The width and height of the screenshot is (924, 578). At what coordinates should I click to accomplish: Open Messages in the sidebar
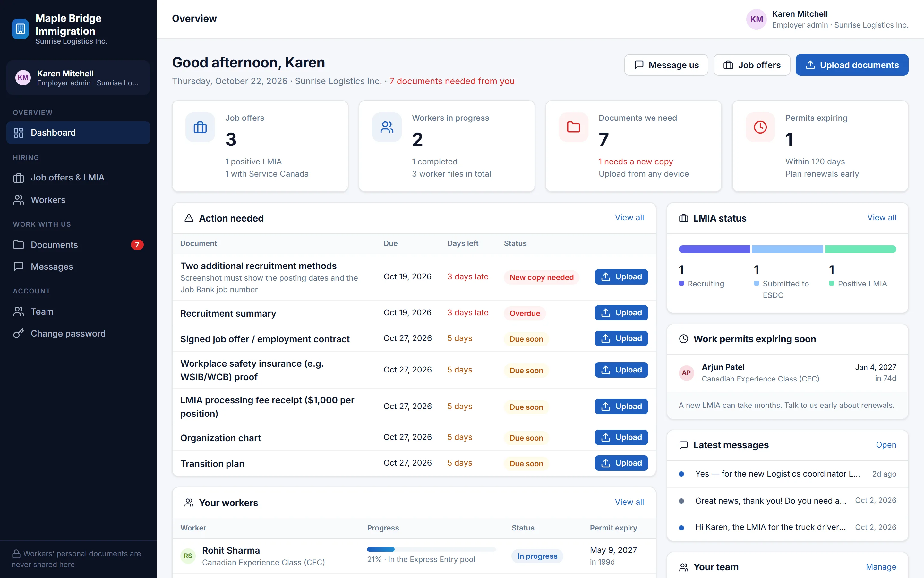pos(78,267)
